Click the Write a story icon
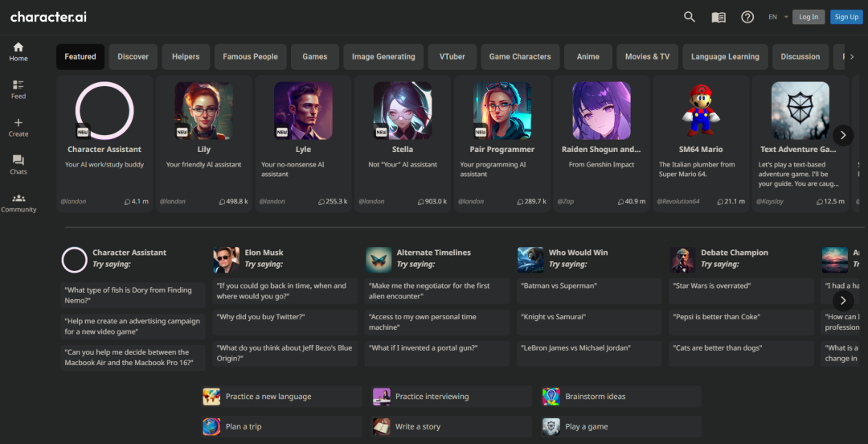The width and height of the screenshot is (868, 444). coord(382,426)
